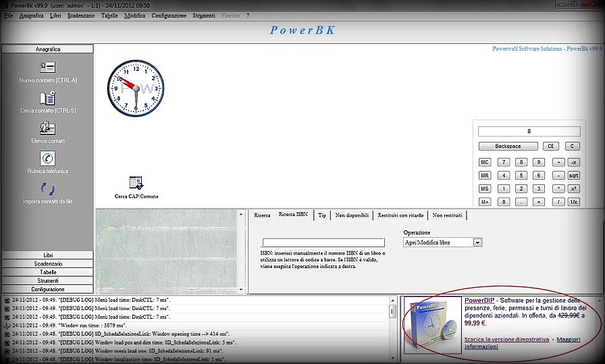Click the PowerDIP product box image
Image resolution: width=605 pixels, height=364 pixels.
tap(433, 325)
